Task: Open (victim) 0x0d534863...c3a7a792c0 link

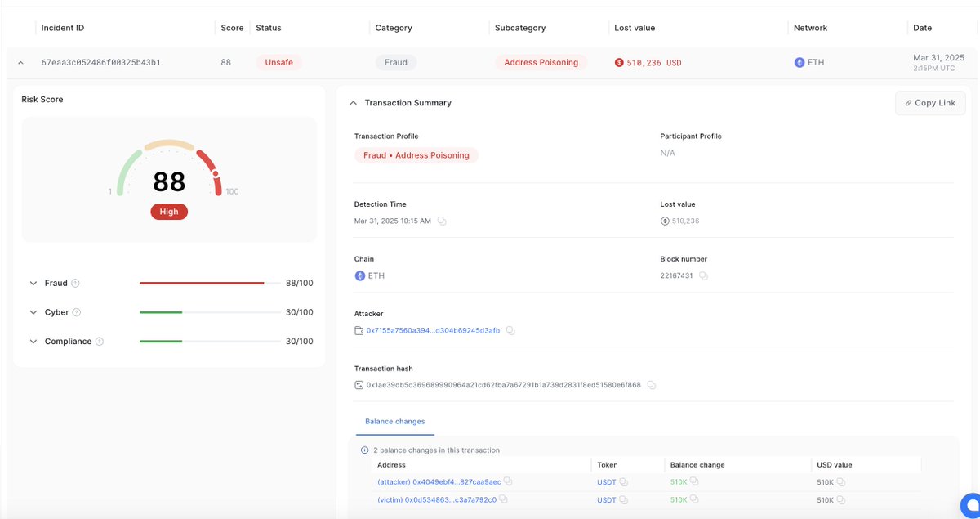Action: 437,499
